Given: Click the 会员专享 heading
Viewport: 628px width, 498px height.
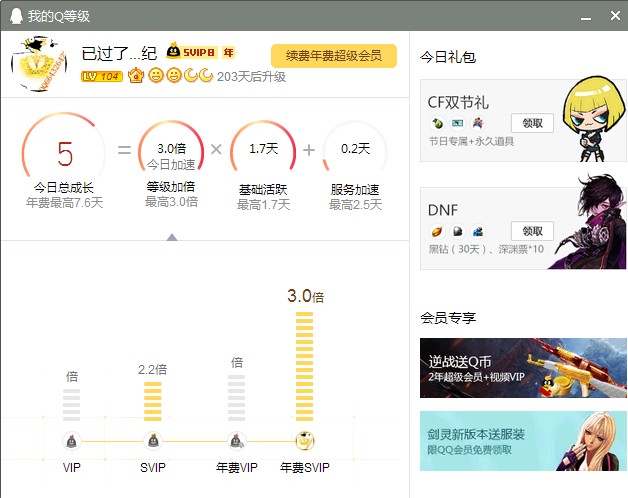Looking at the screenshot, I should [448, 318].
